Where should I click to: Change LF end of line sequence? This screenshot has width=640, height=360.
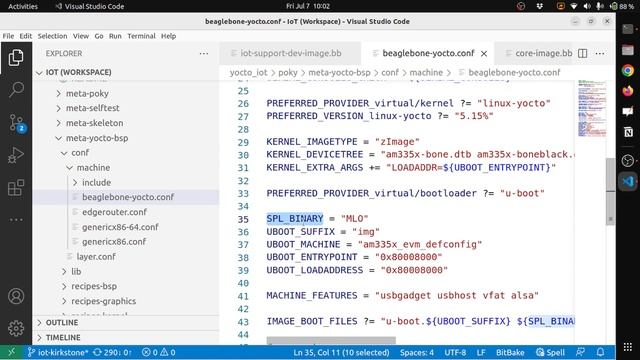[x=481, y=352]
